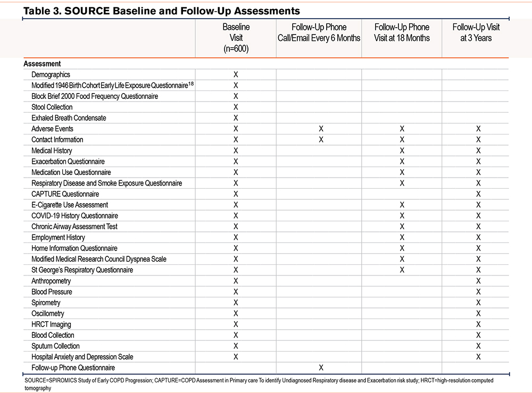
Task: Click the 3-year X for Hospital Anxiety and Depression Scale
Action: click(478, 357)
